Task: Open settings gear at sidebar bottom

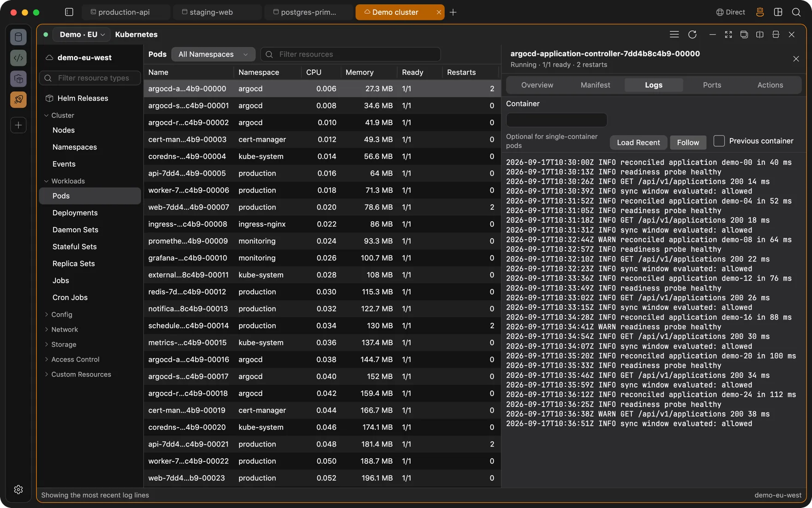Action: click(x=18, y=490)
